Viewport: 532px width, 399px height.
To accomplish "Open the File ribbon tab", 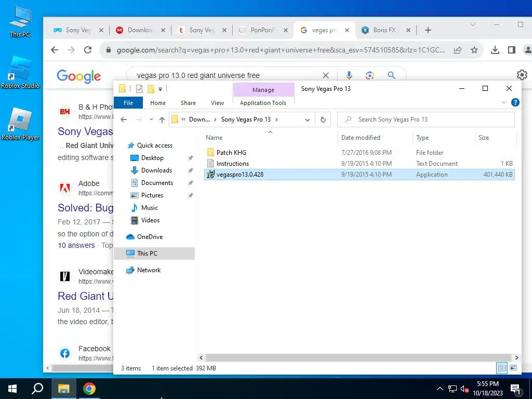I will (128, 103).
